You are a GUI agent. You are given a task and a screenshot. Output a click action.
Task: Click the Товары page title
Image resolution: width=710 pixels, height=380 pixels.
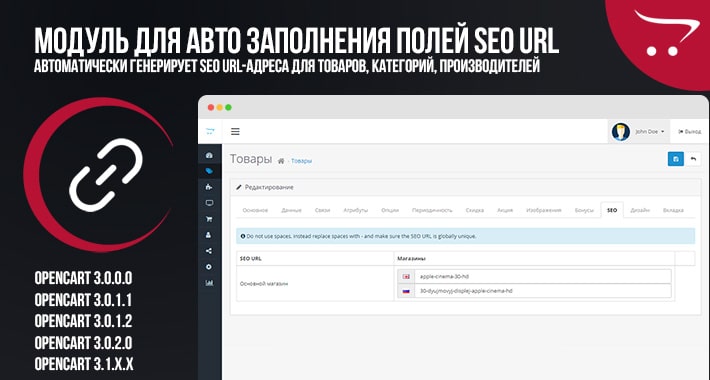tap(251, 159)
